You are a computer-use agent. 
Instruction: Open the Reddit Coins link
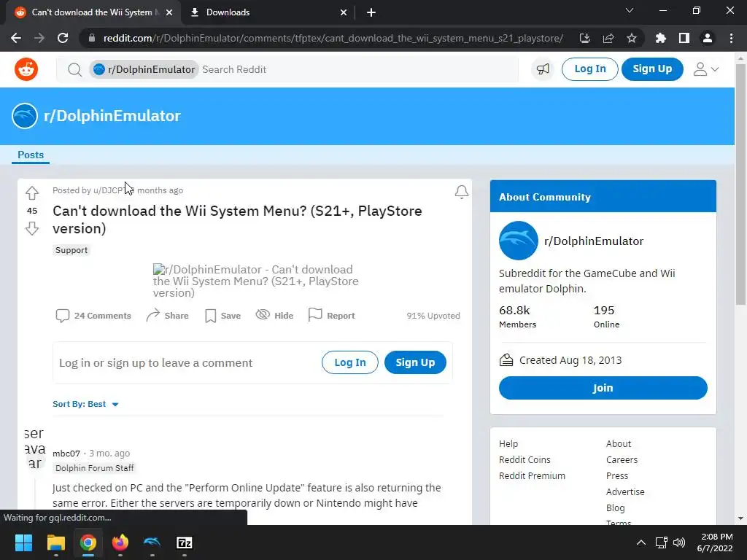[x=525, y=459]
